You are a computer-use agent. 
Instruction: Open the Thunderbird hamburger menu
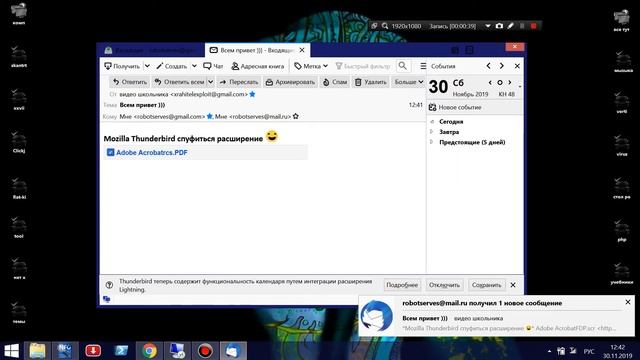pyautogui.click(x=423, y=66)
